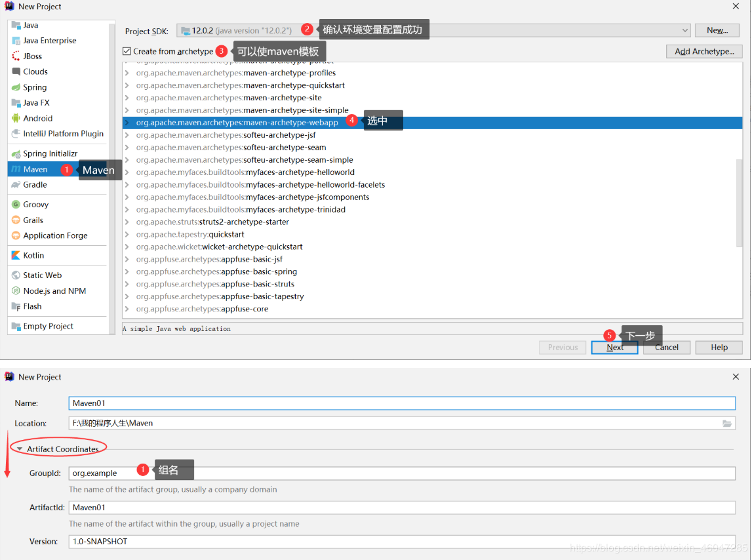754x560 pixels.
Task: Collapse the Artifact Coordinates section
Action: pos(20,449)
